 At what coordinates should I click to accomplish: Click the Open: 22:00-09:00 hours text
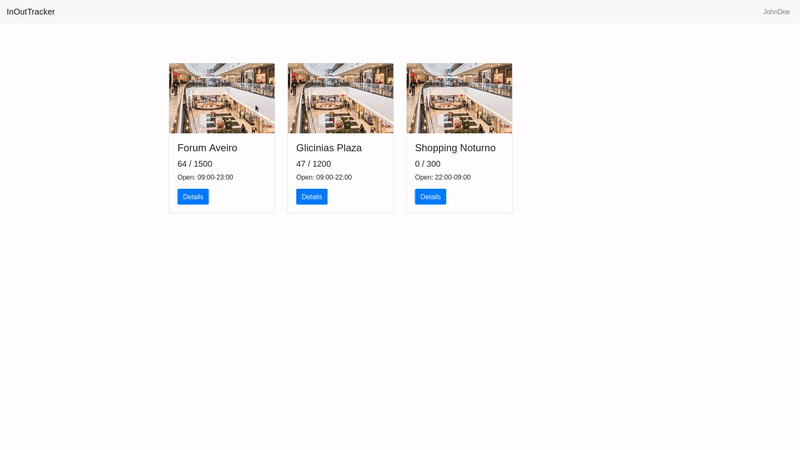tap(443, 178)
